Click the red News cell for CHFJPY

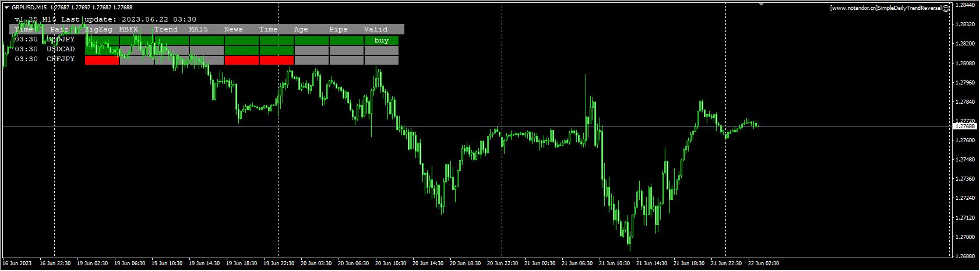coord(242,60)
